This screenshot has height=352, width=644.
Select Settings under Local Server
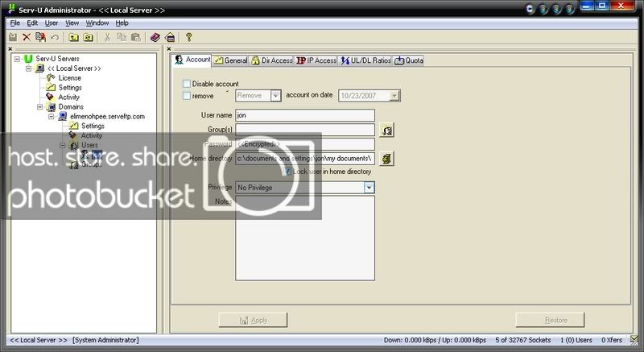(70, 88)
